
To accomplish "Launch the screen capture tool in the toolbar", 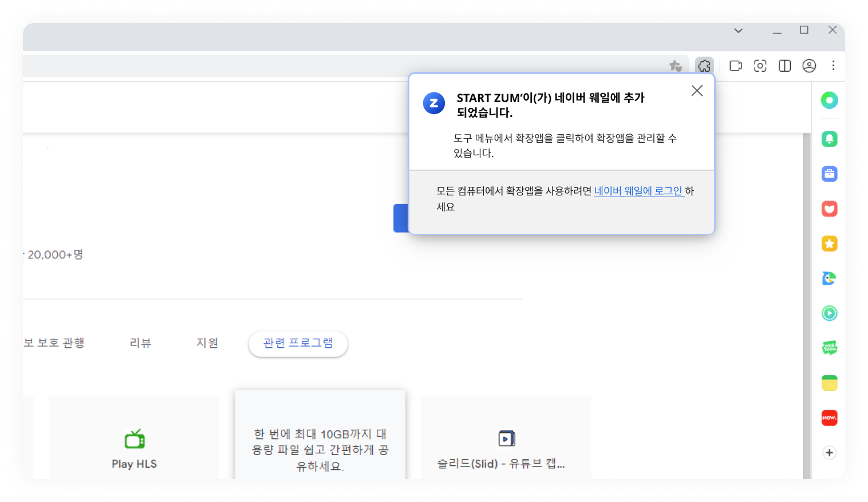I will tap(760, 65).
